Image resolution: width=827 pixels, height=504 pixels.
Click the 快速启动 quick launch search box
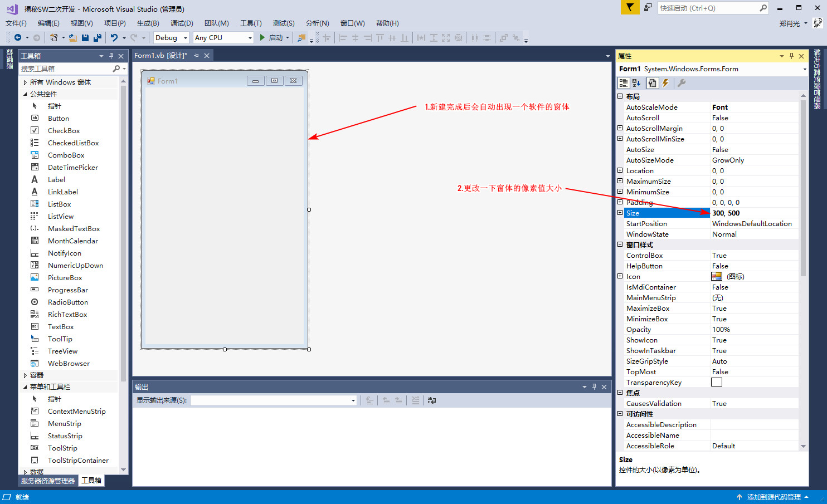(708, 8)
